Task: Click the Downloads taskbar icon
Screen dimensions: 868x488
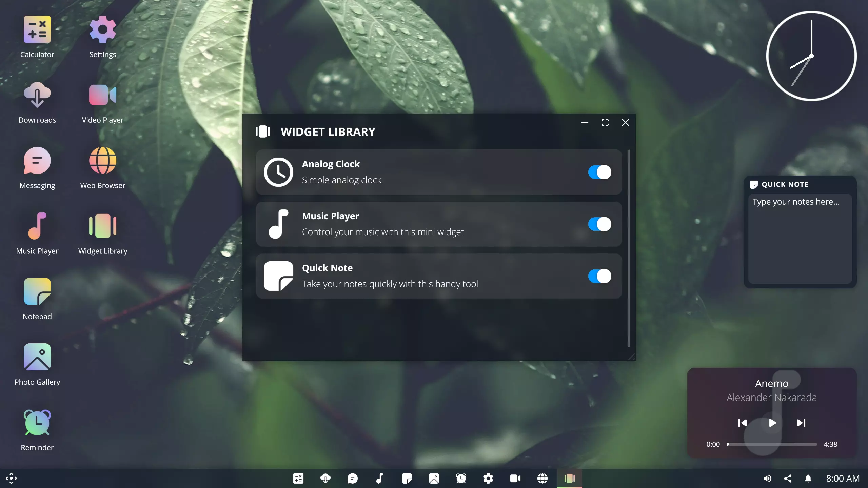Action: click(x=325, y=479)
